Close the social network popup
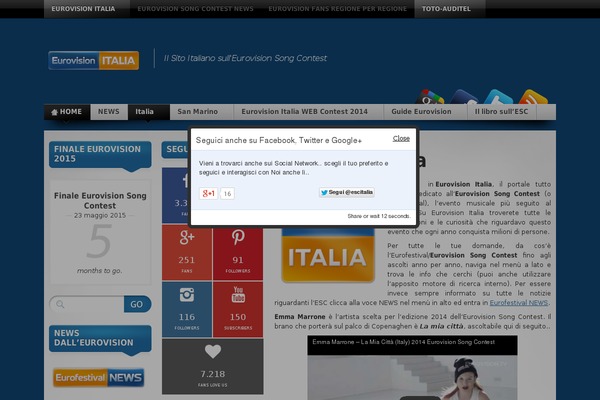 click(x=401, y=139)
